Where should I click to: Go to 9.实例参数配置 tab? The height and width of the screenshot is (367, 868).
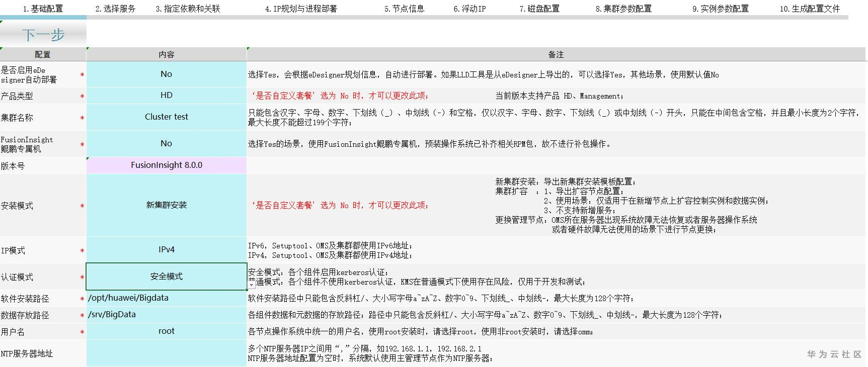tap(720, 9)
